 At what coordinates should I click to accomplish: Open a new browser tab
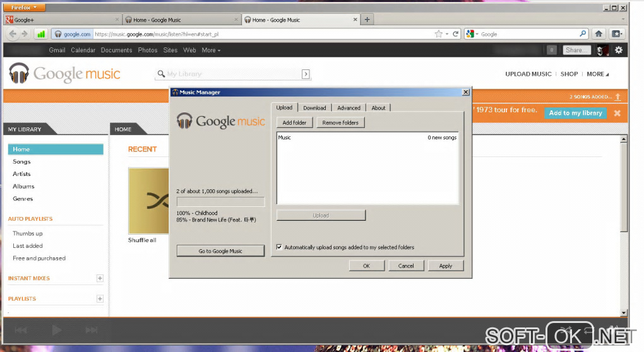click(x=367, y=20)
